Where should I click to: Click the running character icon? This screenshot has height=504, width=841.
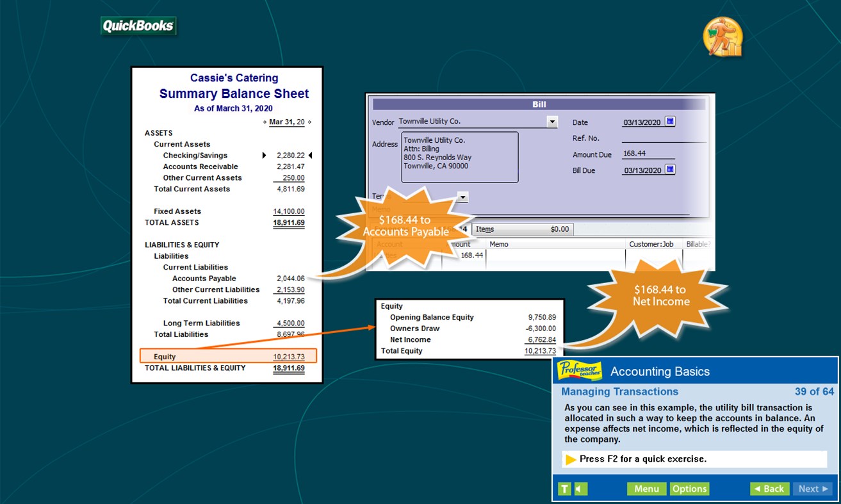[x=723, y=37]
